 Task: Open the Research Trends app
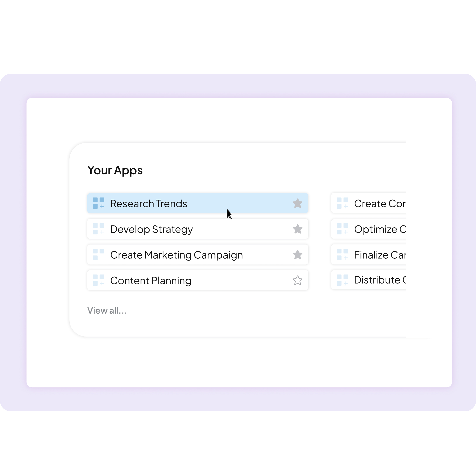tap(198, 203)
